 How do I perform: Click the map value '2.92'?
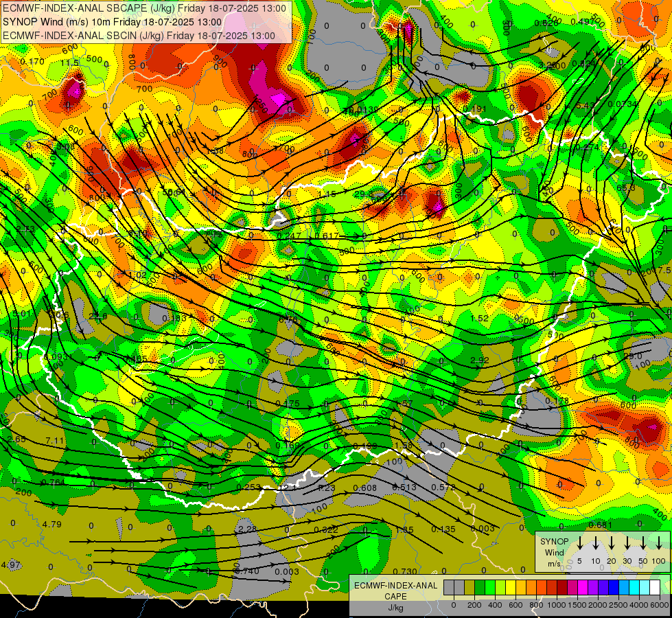coord(480,360)
